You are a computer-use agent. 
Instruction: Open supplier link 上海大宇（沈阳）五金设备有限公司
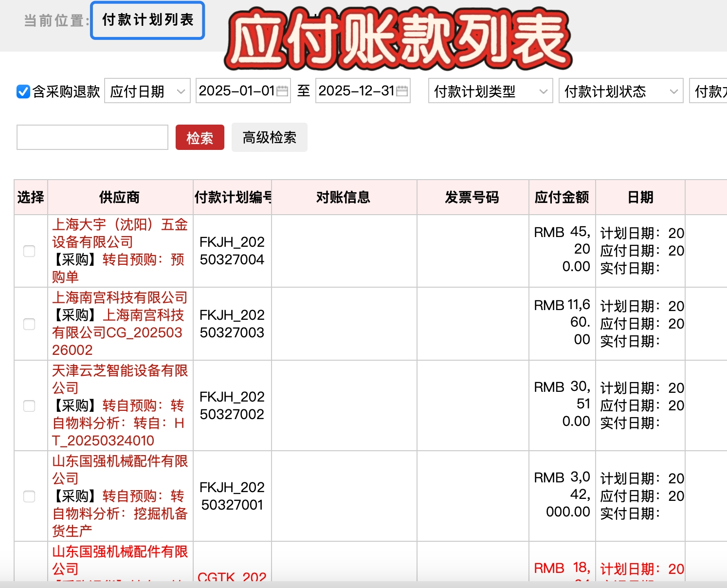point(120,233)
